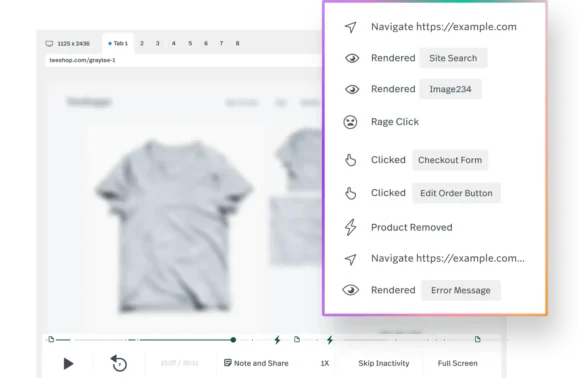Toggle Skip Inactivity
Viewport: 578px width, 378px height.
pos(384,363)
